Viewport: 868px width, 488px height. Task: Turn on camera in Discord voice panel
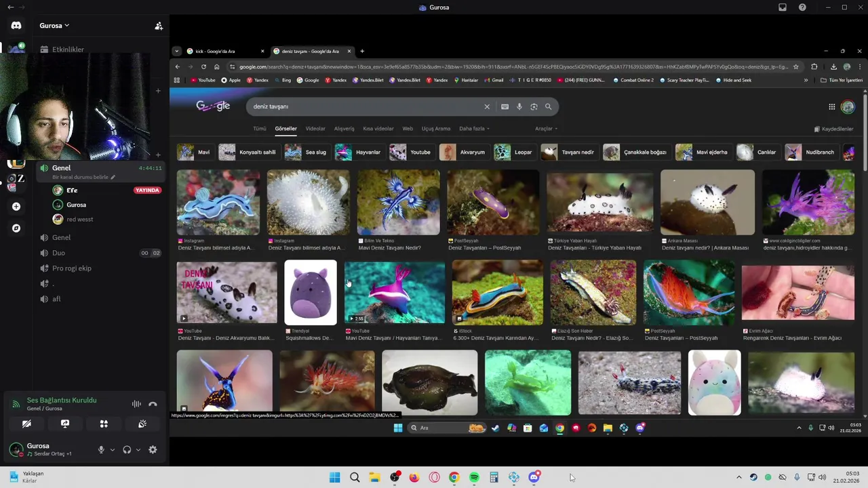26,424
